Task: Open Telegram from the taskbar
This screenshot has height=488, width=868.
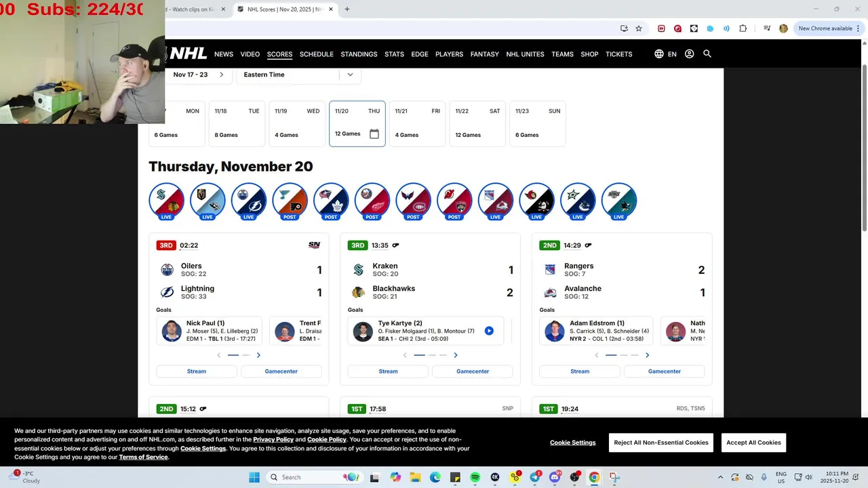Action: (x=535, y=477)
